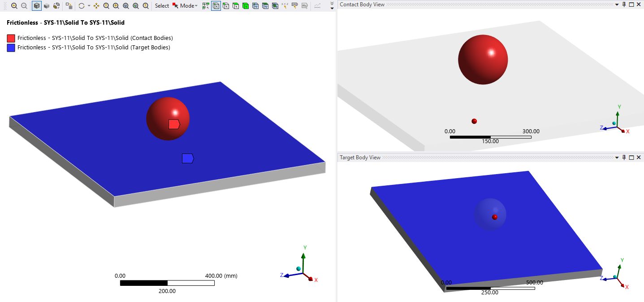Click the red contact flag on sphere
This screenshot has width=644, height=302.
[174, 124]
